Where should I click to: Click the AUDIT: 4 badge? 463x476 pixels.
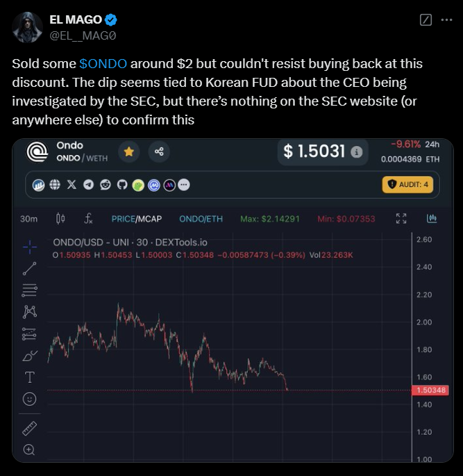[407, 185]
